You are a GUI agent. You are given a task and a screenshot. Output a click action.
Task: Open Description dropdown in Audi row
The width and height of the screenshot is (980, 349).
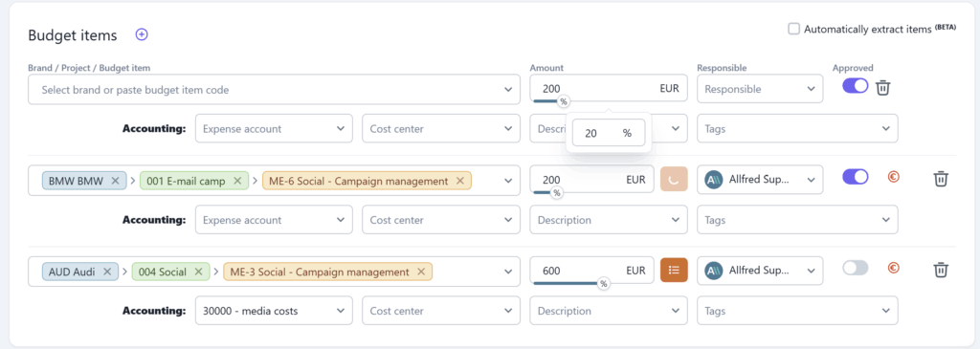click(x=609, y=311)
